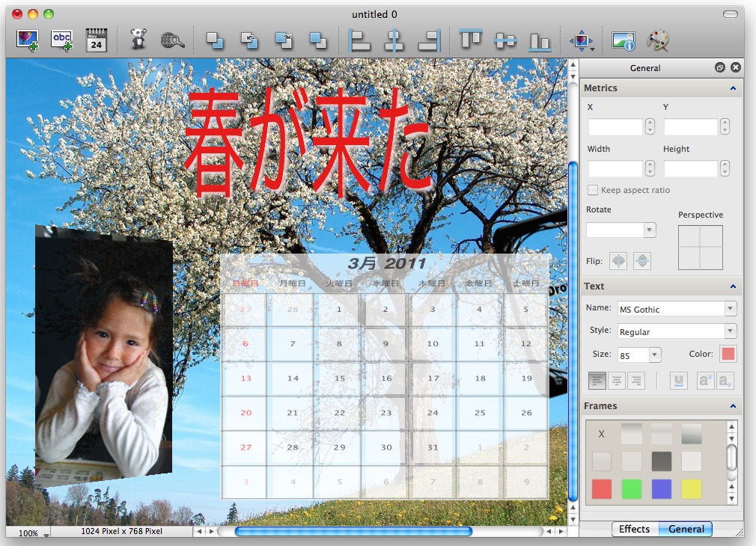This screenshot has height=546, width=756.
Task: Insert a calendar with the 24 icon
Action: pos(96,40)
